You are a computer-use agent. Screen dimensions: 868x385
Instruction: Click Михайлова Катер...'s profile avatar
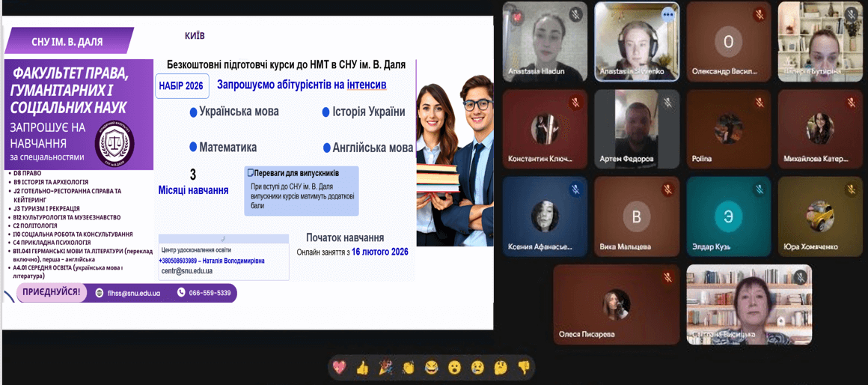(820, 129)
